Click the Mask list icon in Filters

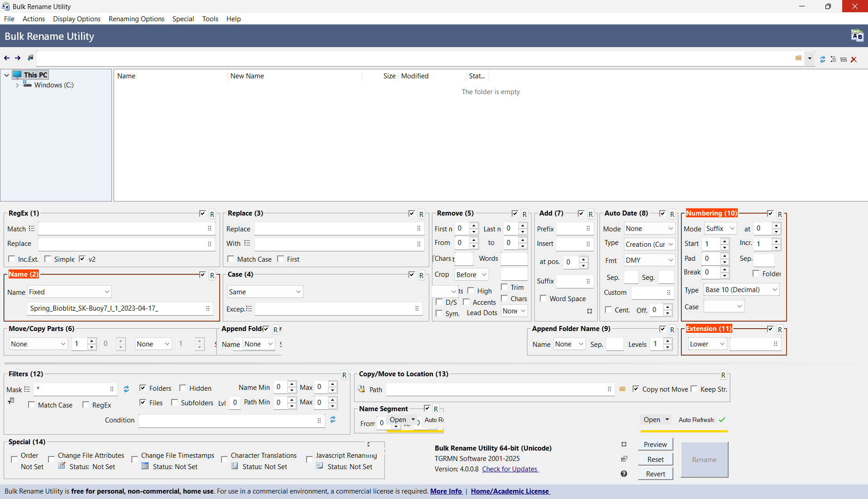(x=27, y=389)
